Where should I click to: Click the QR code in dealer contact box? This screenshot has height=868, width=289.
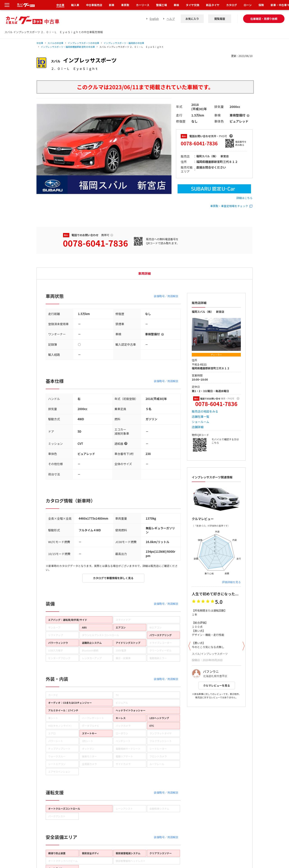click(229, 143)
